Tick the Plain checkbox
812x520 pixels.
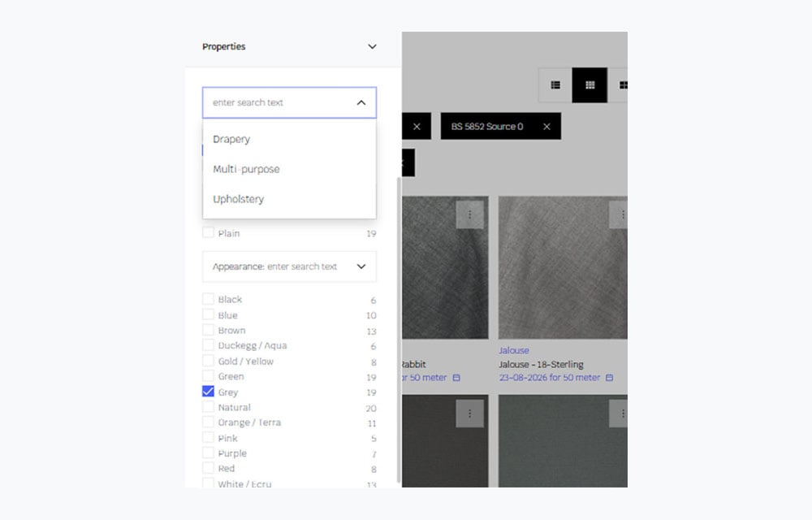click(x=208, y=232)
